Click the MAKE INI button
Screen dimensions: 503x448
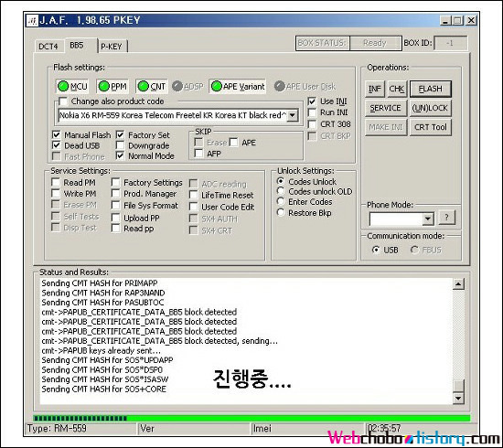pyautogui.click(x=386, y=127)
